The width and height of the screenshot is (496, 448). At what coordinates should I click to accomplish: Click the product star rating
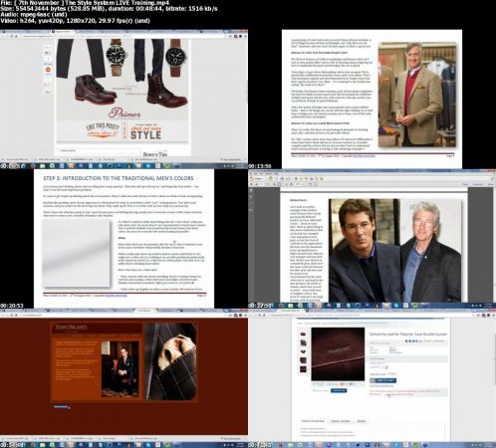tap(411, 341)
